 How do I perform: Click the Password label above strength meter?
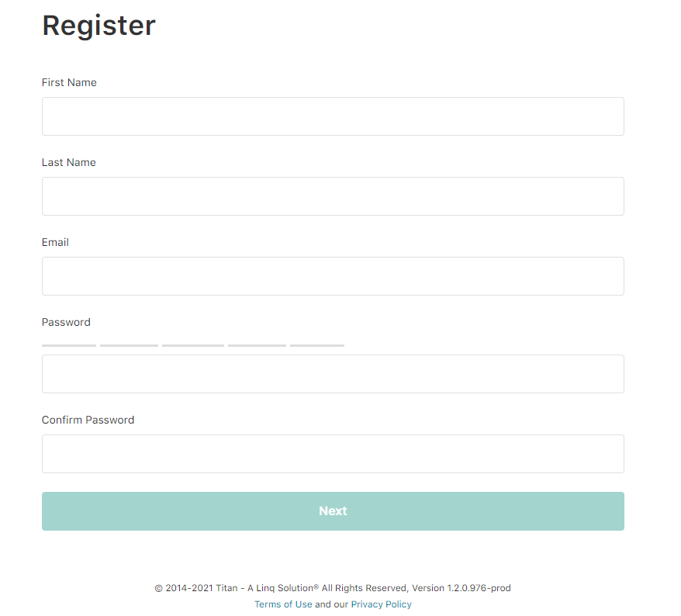pyautogui.click(x=66, y=322)
